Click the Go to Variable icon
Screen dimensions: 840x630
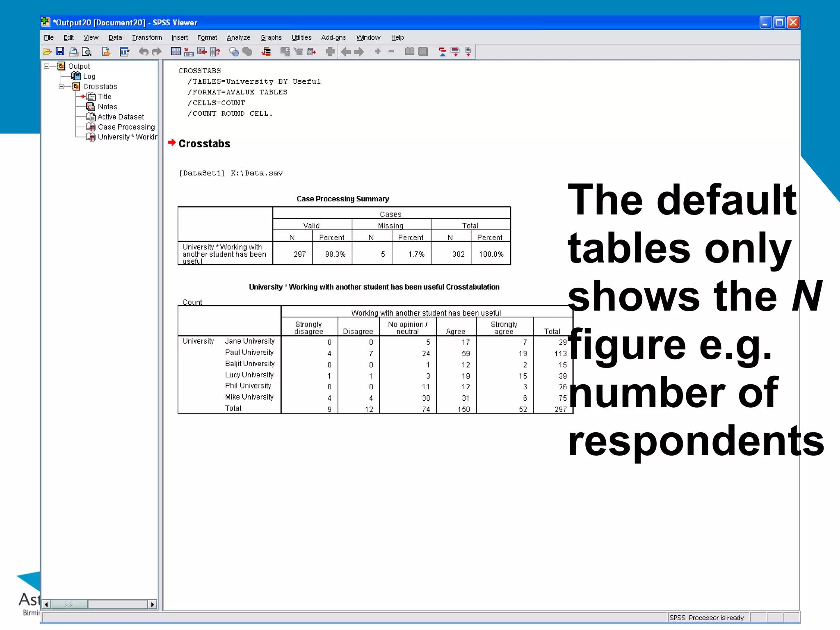[202, 52]
